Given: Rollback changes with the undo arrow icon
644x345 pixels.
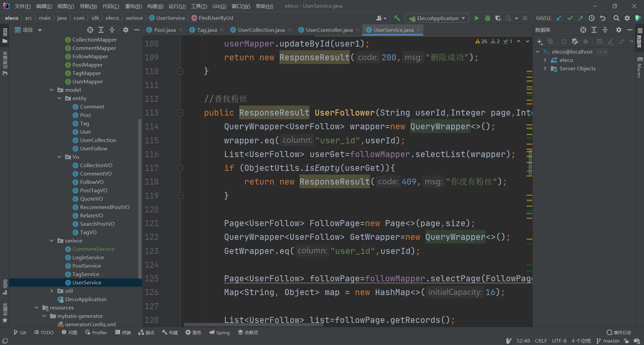Looking at the screenshot, I should (x=603, y=18).
